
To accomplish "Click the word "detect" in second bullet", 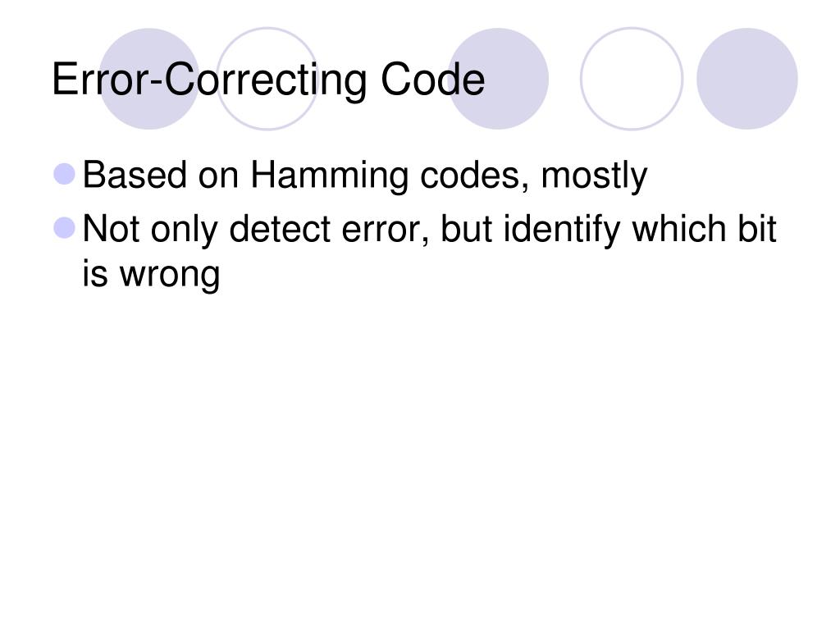I will coord(280,230).
